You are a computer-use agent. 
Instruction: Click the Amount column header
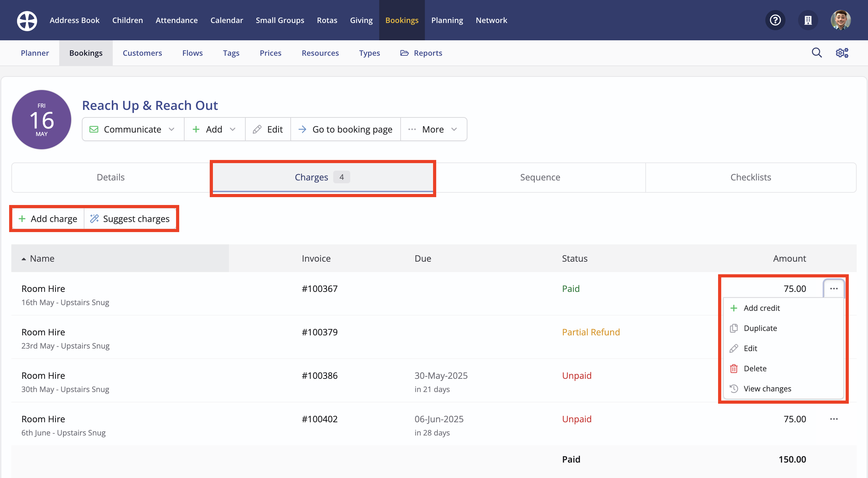[790, 259]
